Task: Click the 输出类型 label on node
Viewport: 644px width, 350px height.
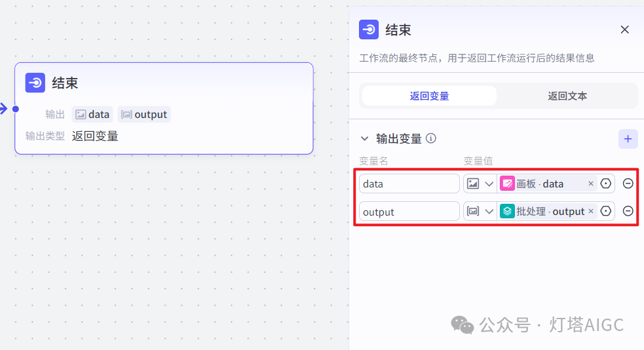Action: (x=45, y=136)
